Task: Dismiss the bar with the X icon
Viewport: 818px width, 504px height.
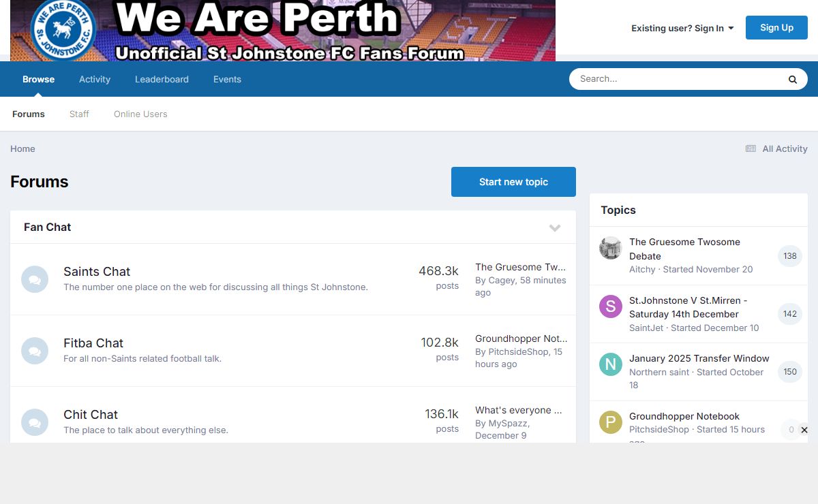Action: pyautogui.click(x=804, y=430)
